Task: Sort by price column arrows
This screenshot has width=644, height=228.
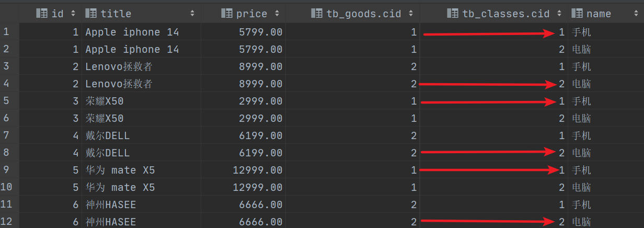Action: [x=277, y=14]
